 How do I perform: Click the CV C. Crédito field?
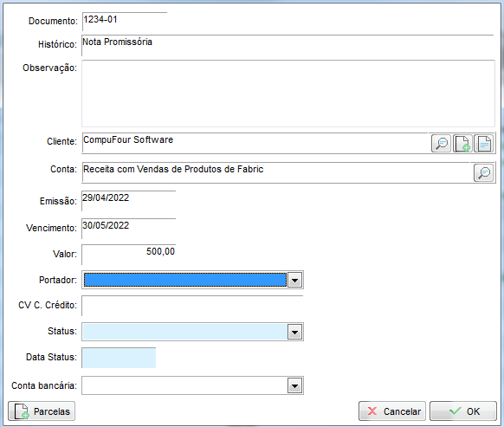[x=192, y=306]
